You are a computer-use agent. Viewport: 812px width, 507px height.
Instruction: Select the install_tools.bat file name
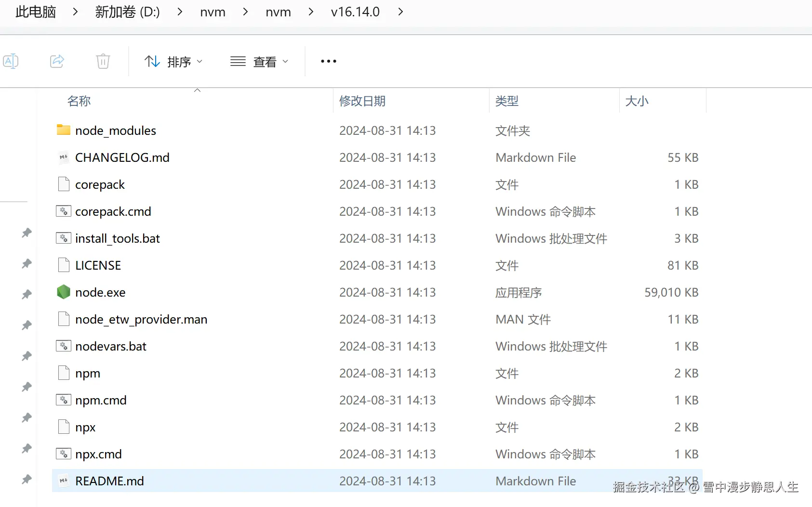(118, 238)
